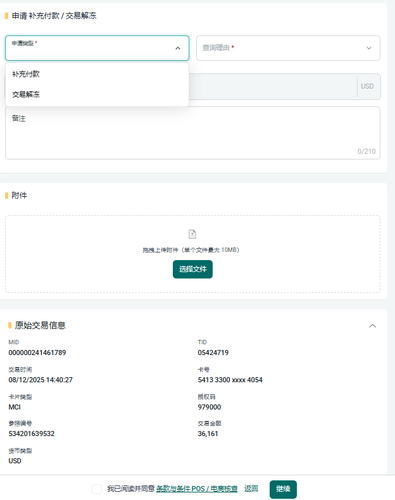Click transaction time 08/12/2025 14:40:27
Image resolution: width=395 pixels, height=500 pixels.
coord(40,380)
